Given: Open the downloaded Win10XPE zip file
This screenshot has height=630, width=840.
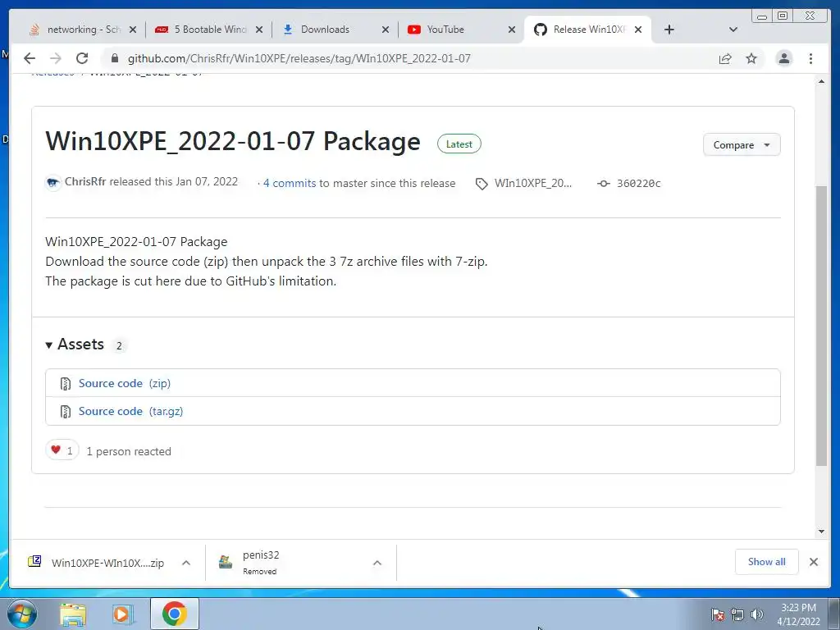Looking at the screenshot, I should (x=97, y=563).
